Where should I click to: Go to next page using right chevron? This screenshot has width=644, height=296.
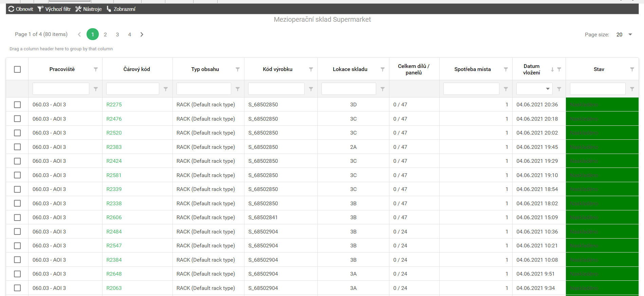tap(142, 34)
